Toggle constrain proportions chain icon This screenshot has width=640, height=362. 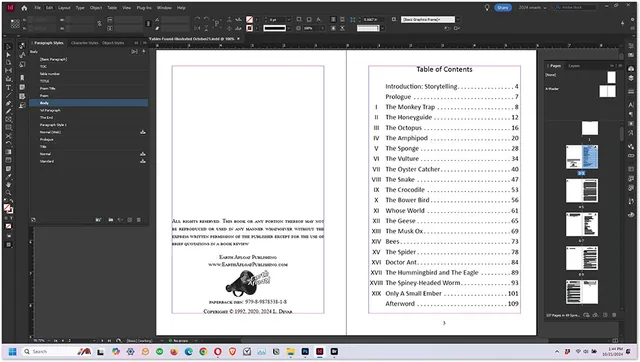point(99,24)
